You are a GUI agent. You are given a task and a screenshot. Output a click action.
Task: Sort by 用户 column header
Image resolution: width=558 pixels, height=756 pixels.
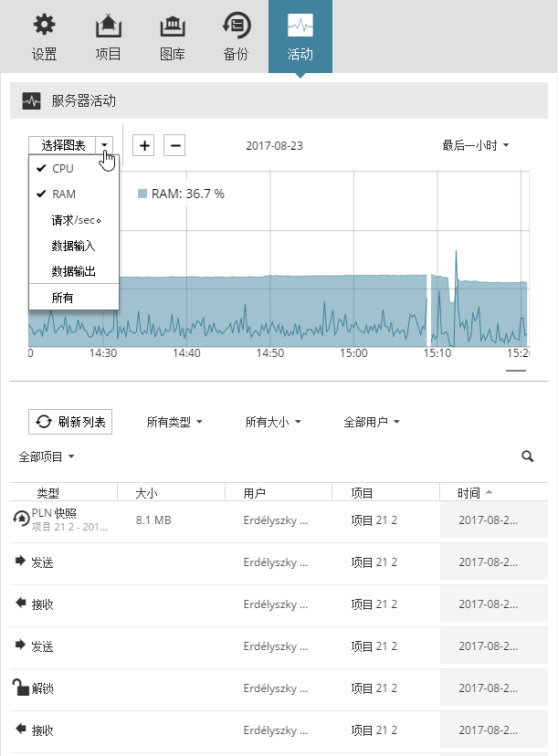click(254, 493)
